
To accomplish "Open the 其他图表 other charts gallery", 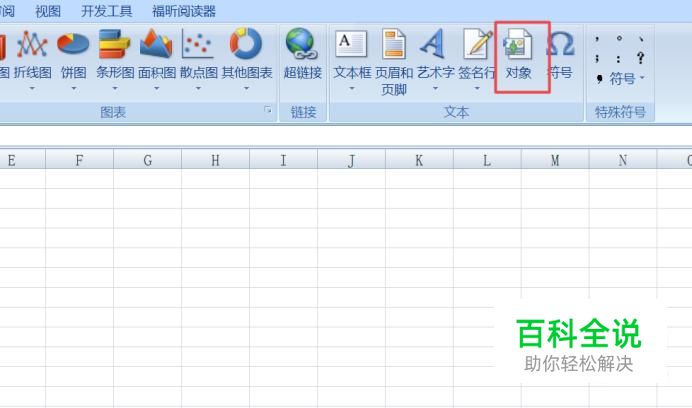I will pyautogui.click(x=246, y=60).
